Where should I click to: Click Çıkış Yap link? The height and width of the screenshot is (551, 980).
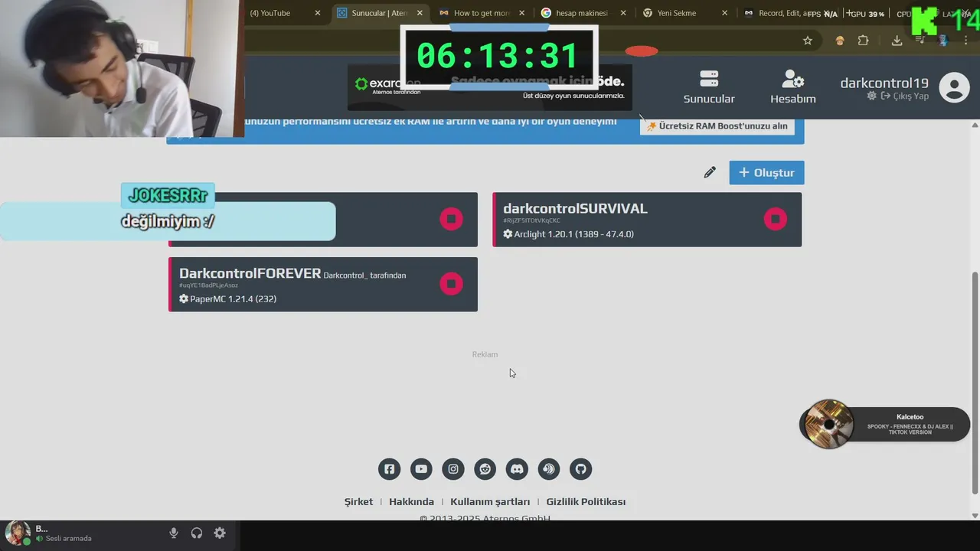click(905, 96)
